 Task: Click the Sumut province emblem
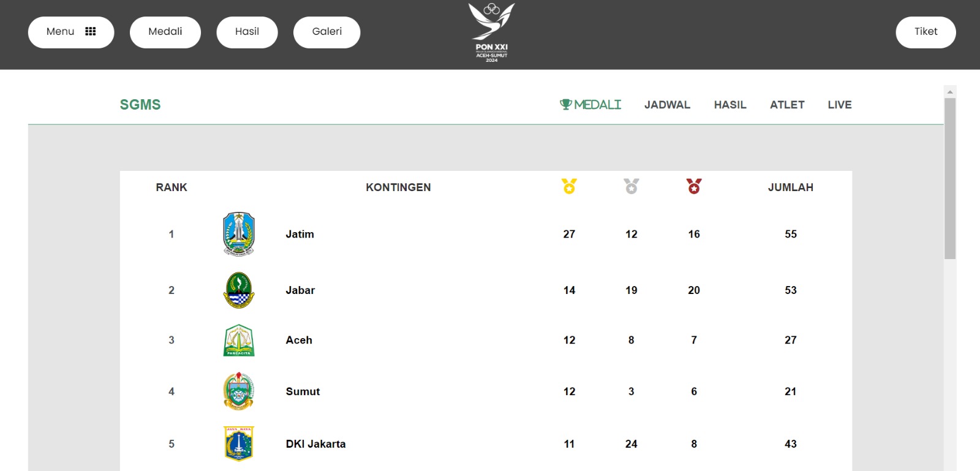click(239, 391)
